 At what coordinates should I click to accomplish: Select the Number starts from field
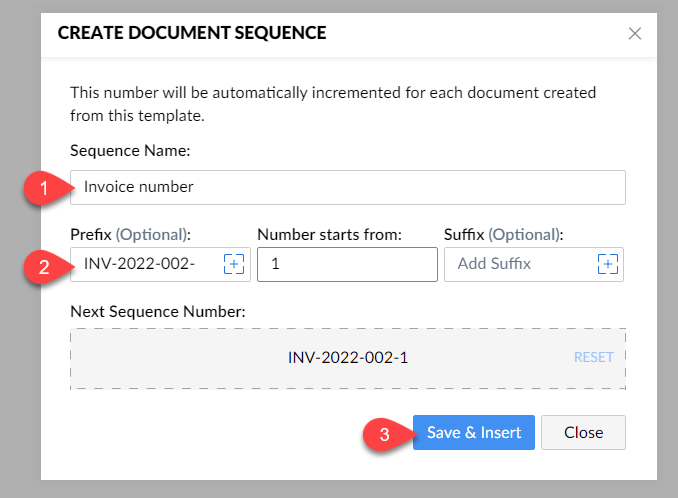tap(347, 264)
